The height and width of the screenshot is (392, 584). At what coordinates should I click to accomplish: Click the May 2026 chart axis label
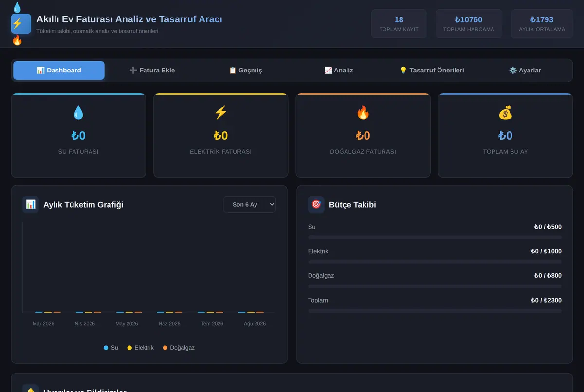point(127,323)
